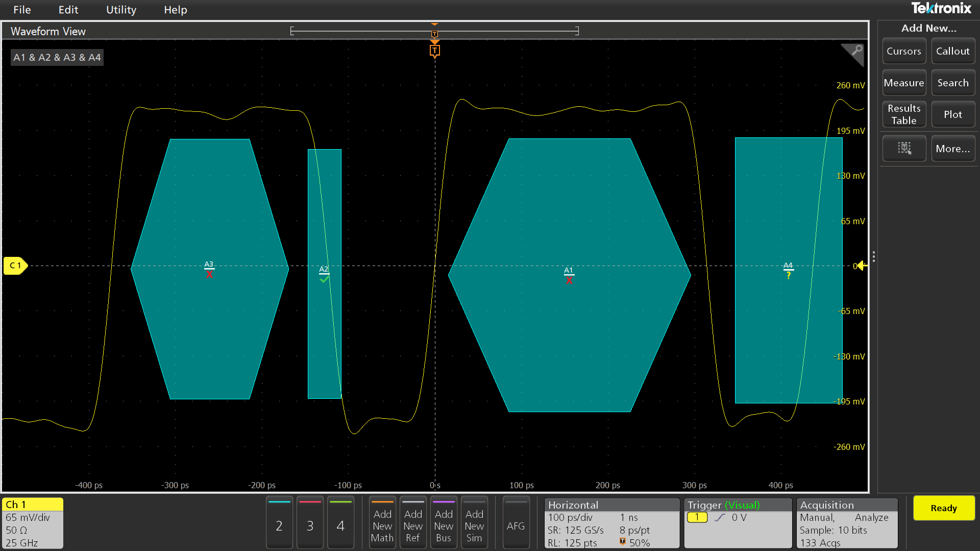The image size is (980, 551).
Task: Click the Measure button
Action: pyautogui.click(x=903, y=83)
